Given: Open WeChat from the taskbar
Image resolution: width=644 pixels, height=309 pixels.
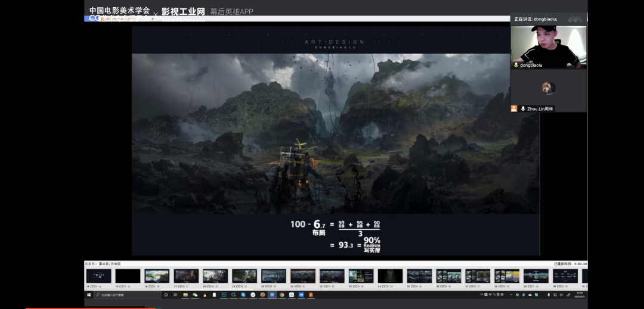Looking at the screenshot, I should point(195,295).
